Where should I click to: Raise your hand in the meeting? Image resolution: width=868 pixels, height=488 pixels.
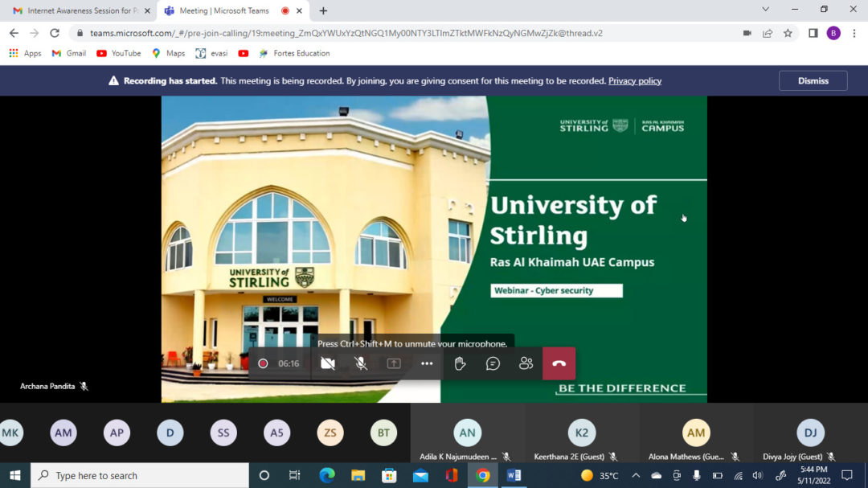(460, 363)
